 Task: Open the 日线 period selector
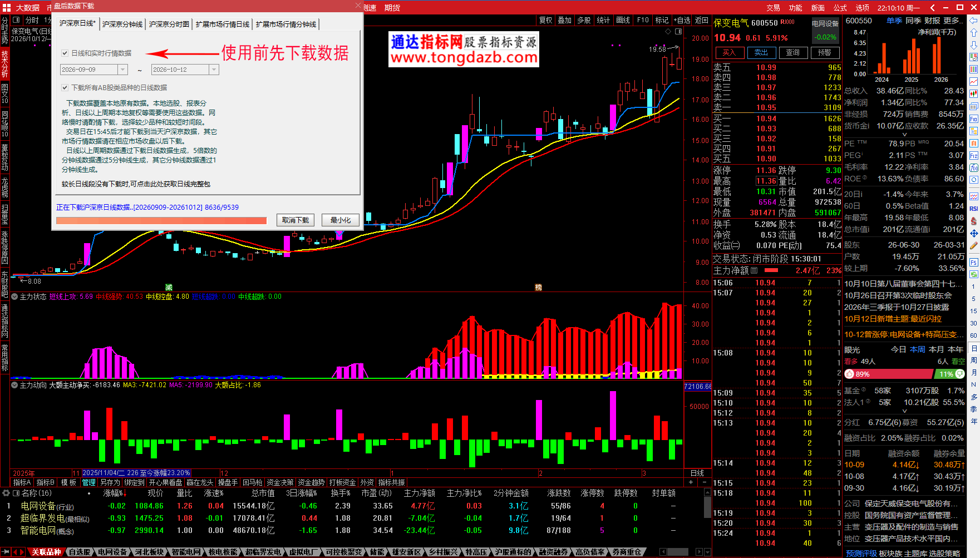[x=697, y=473]
